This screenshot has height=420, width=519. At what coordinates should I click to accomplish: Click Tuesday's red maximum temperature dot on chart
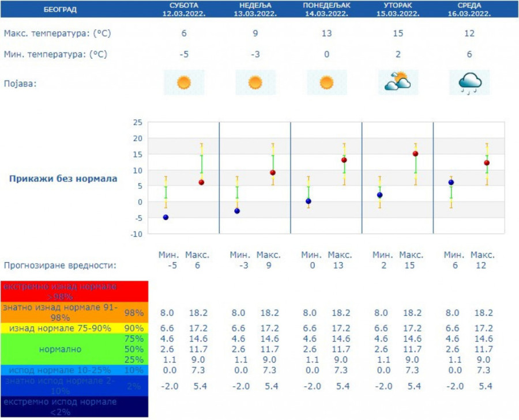point(415,154)
